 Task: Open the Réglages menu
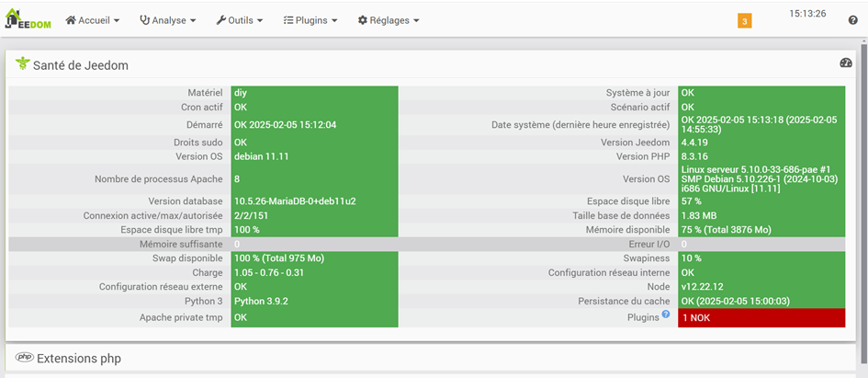click(388, 20)
